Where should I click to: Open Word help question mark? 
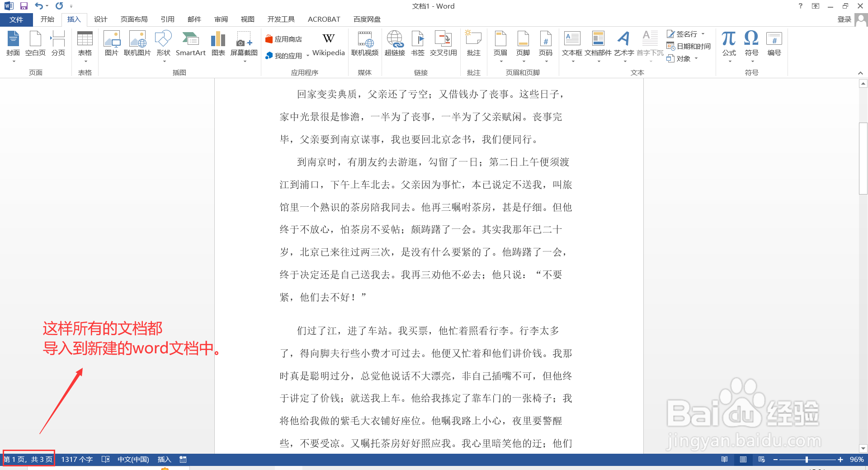pyautogui.click(x=801, y=6)
